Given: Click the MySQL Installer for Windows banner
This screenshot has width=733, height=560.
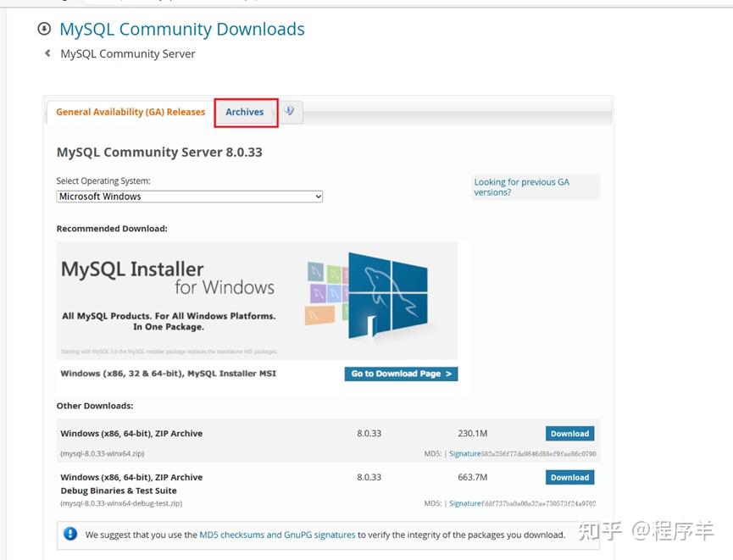Looking at the screenshot, I should point(257,300).
